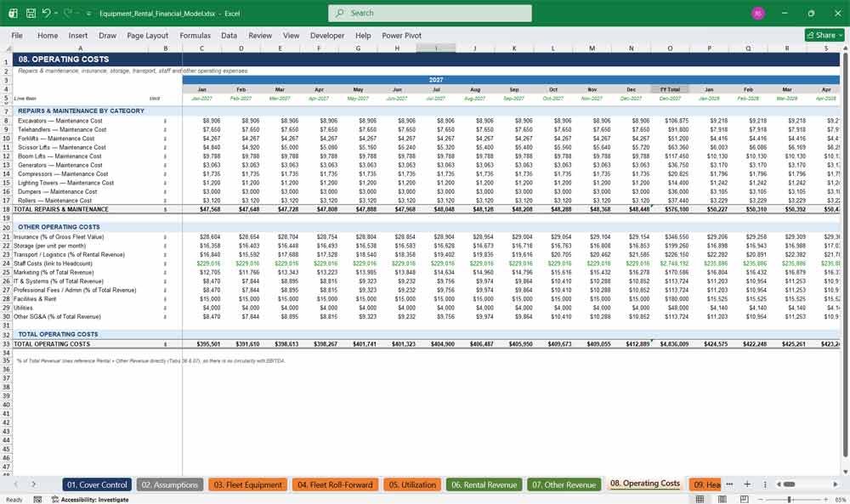Save the workbook with the Save icon
This screenshot has height=504, width=850.
(x=31, y=13)
